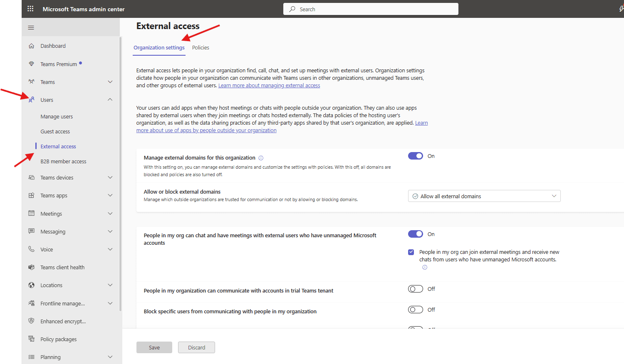Select the Policy packages icon

[32, 339]
